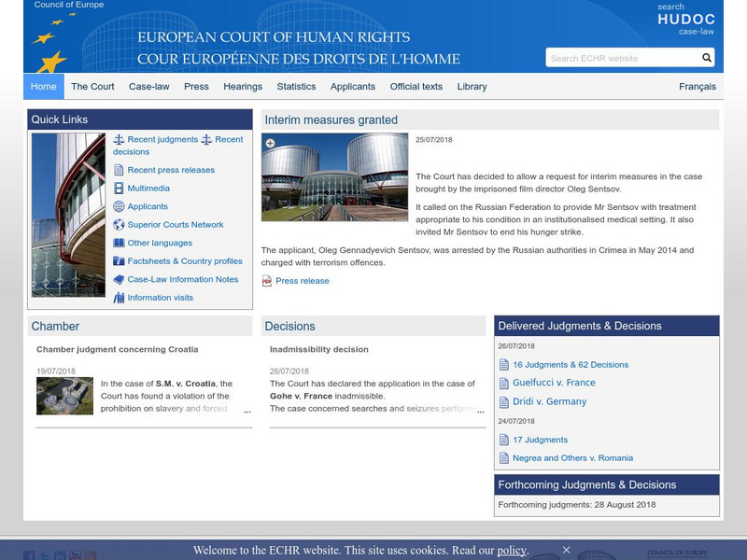Zoom the Court building photo with the plus icon
Image resolution: width=747 pixels, height=560 pixels.
click(270, 143)
